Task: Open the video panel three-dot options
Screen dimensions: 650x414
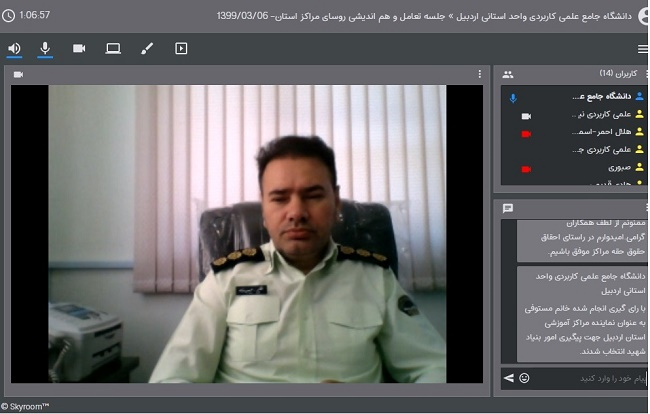Action: click(479, 74)
